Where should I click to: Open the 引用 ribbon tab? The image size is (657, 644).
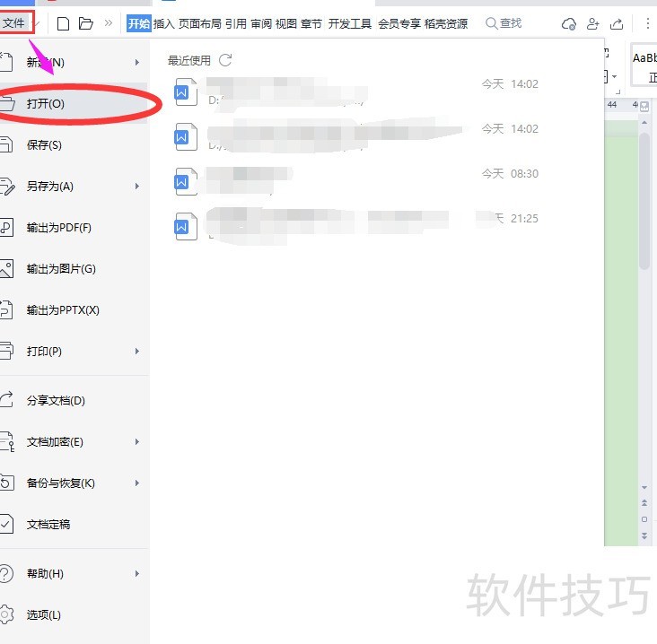coord(236,23)
